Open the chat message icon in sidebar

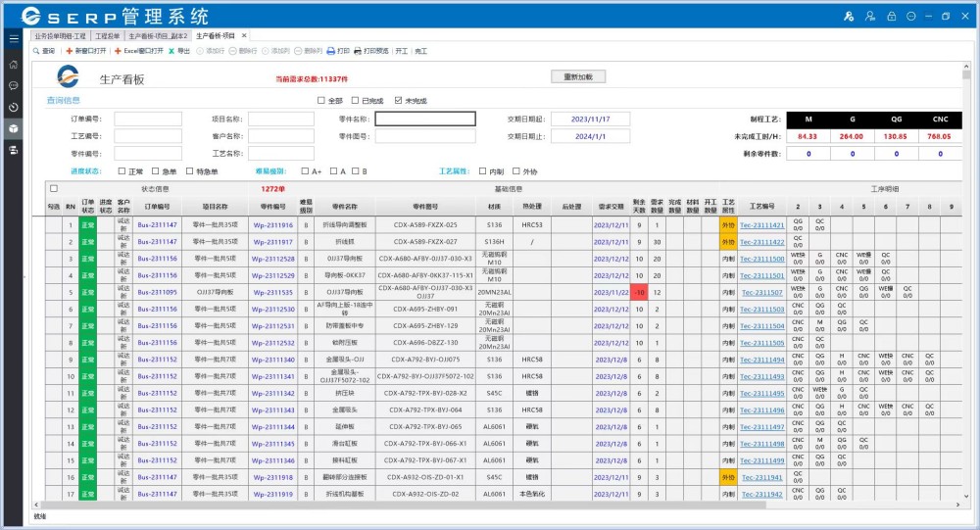tap(14, 85)
